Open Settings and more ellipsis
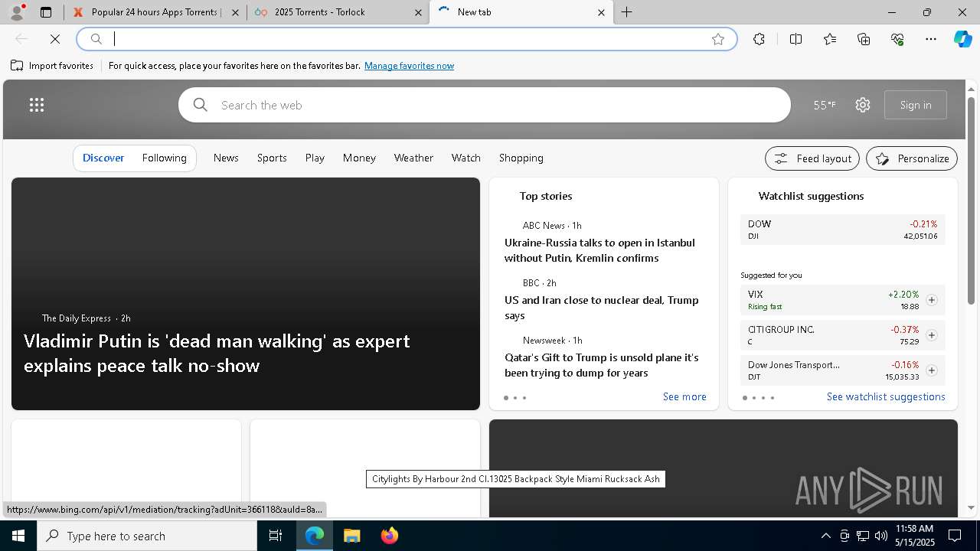 [931, 39]
